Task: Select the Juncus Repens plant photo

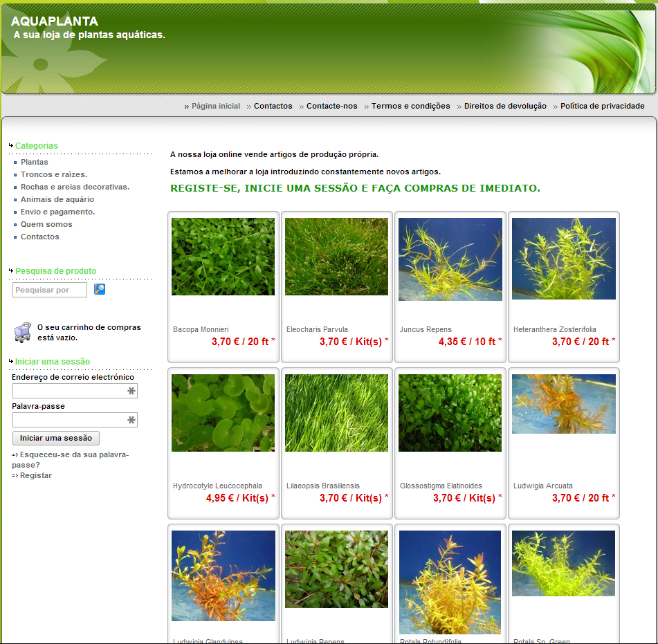Action: tap(450, 259)
